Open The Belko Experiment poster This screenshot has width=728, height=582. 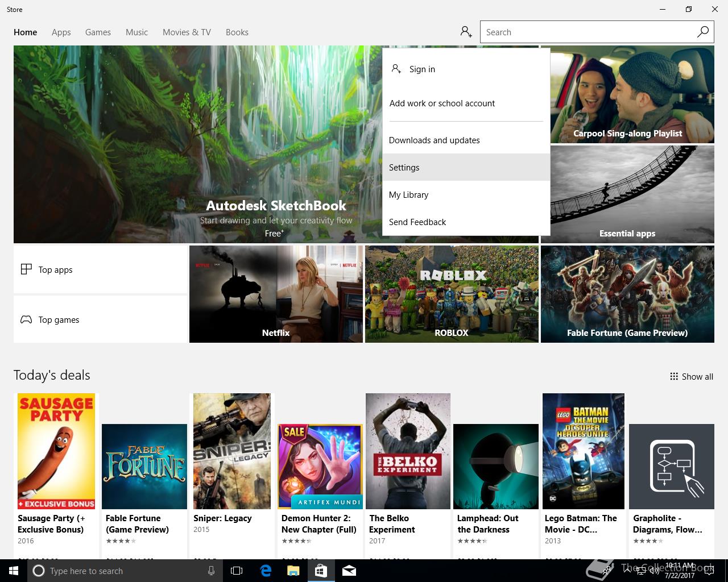tap(408, 451)
